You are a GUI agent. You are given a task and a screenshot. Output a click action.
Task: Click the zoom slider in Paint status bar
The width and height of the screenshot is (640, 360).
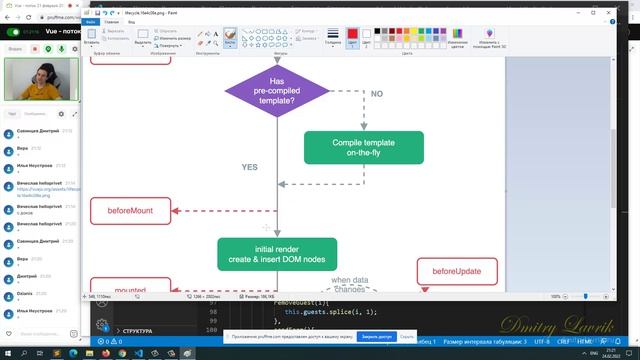[x=585, y=296]
